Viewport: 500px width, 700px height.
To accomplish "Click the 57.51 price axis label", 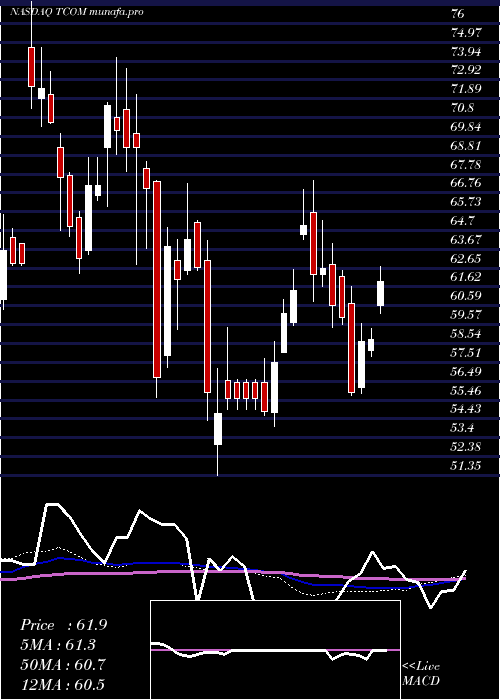I will coord(467,353).
